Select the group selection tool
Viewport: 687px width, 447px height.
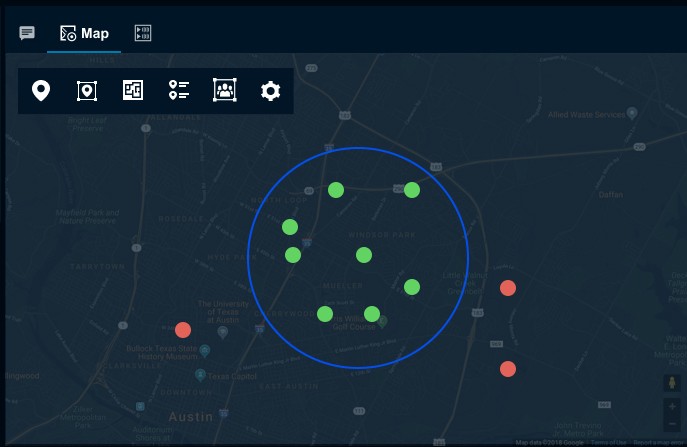coord(225,90)
